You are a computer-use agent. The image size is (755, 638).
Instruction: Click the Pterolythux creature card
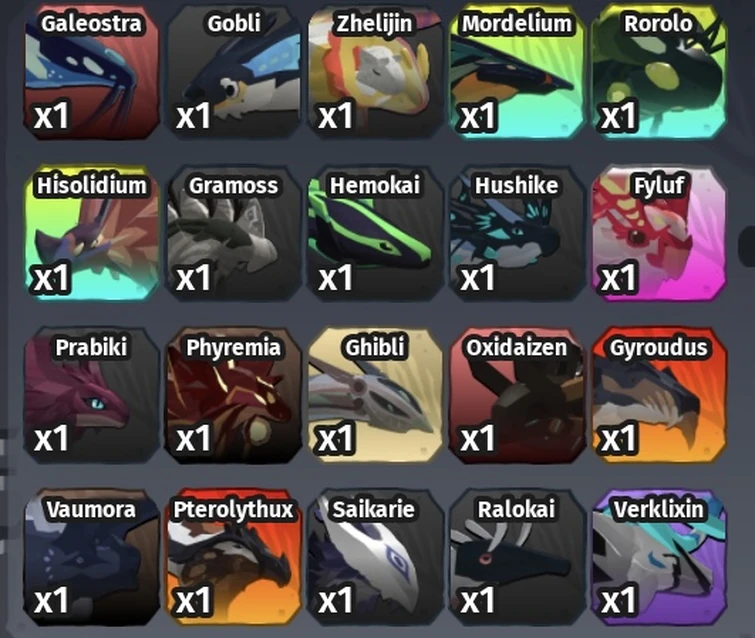[234, 558]
